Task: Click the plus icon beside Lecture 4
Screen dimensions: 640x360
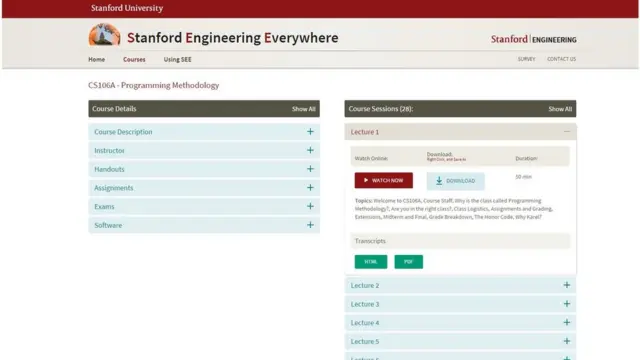Action: [x=567, y=322]
